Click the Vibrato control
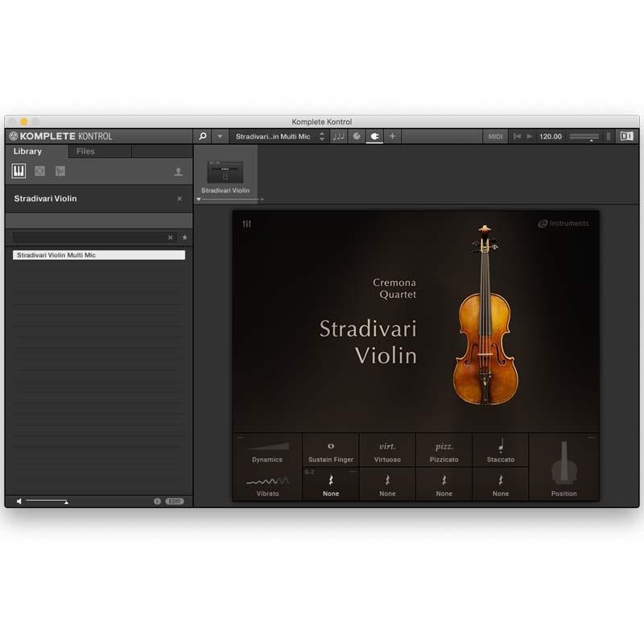Viewport: 644px width, 644px height. tap(267, 486)
